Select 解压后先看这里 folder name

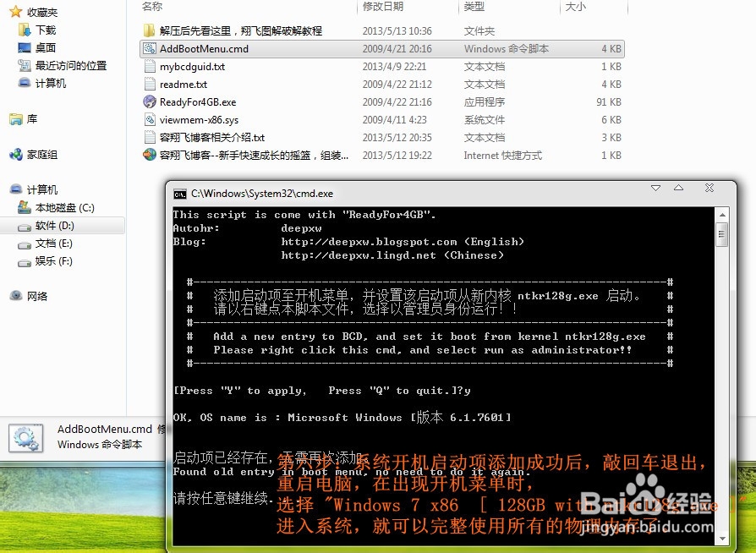(241, 30)
